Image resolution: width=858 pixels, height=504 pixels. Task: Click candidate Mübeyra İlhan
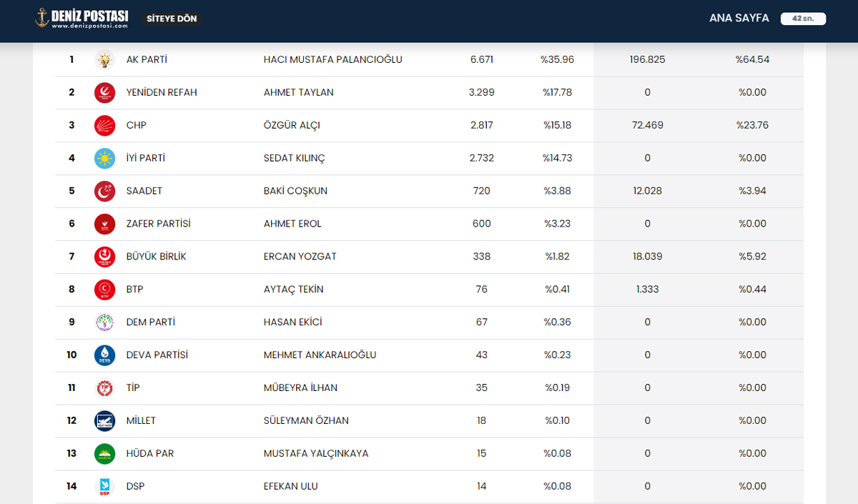(x=301, y=388)
